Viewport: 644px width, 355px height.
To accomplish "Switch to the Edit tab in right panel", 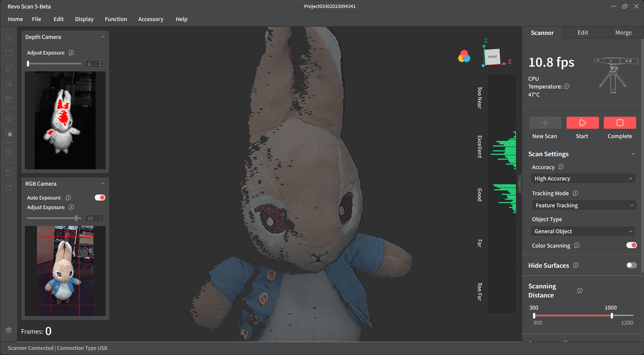I will [583, 33].
